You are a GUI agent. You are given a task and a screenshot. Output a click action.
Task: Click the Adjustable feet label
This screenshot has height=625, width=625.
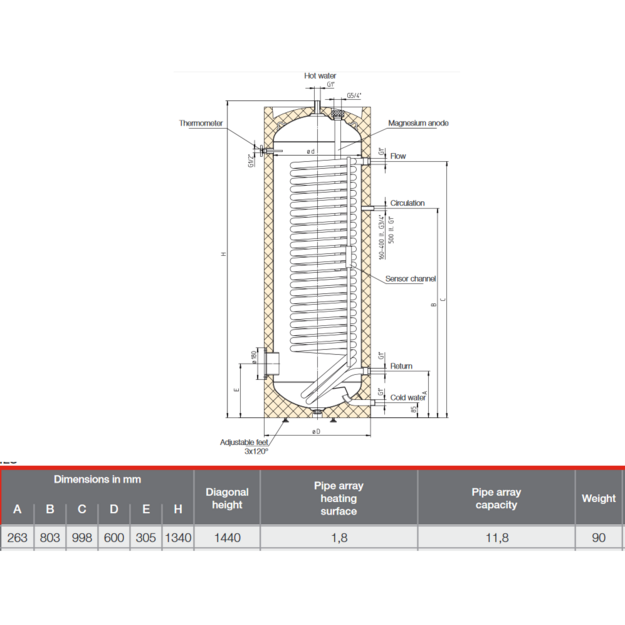(244, 442)
